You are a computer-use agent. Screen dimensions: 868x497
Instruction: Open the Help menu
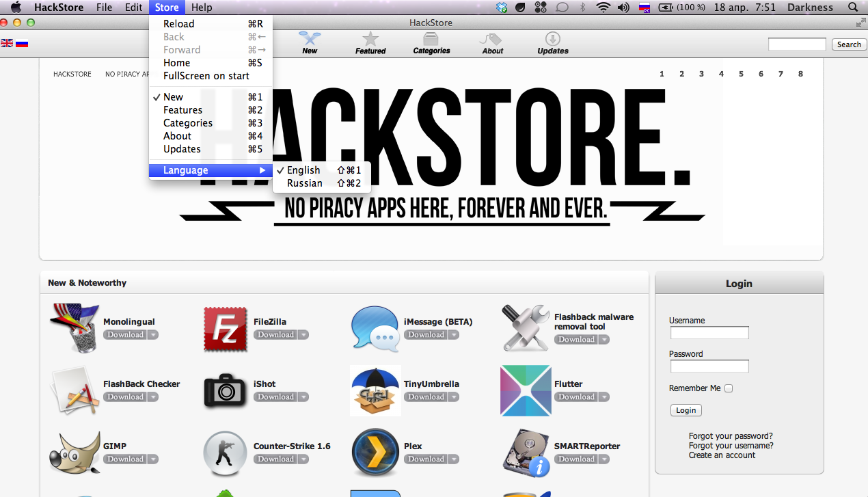[x=202, y=8]
